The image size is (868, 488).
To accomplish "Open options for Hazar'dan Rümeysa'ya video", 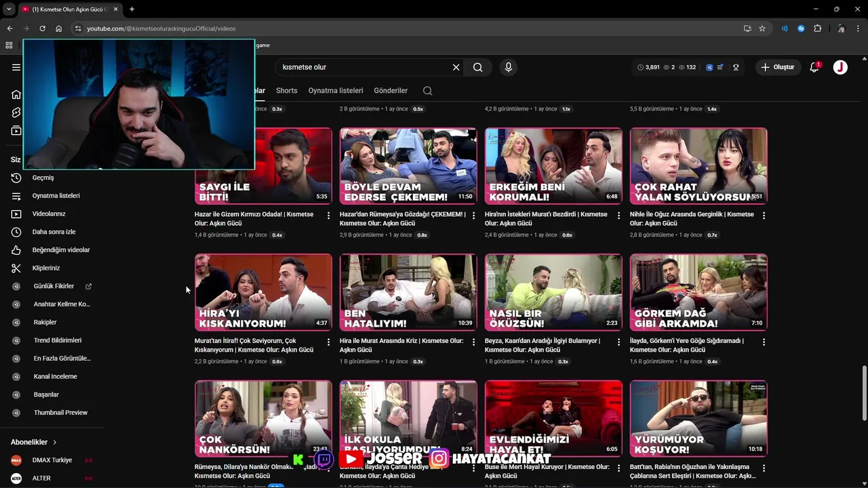I will [x=473, y=216].
